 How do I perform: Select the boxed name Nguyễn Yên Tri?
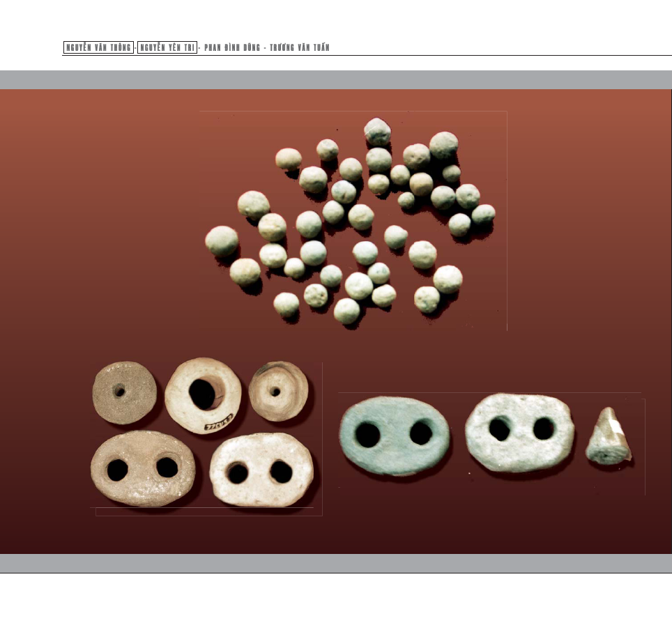click(x=167, y=47)
